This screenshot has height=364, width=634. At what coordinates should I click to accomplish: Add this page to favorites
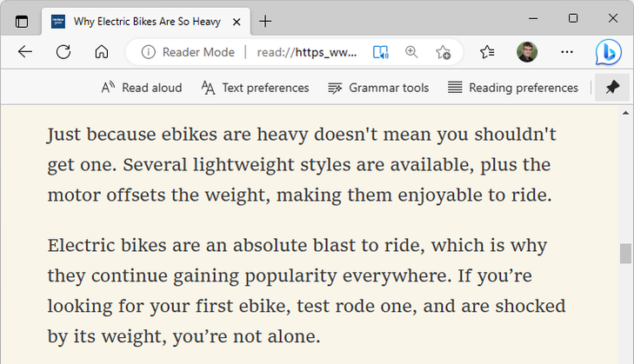[443, 52]
